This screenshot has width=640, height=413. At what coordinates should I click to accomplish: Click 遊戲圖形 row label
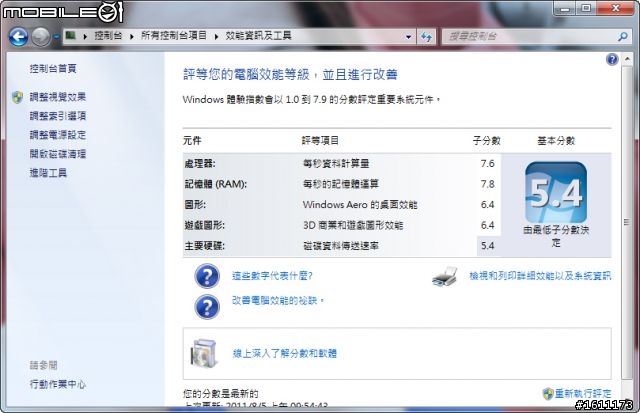pyautogui.click(x=204, y=225)
